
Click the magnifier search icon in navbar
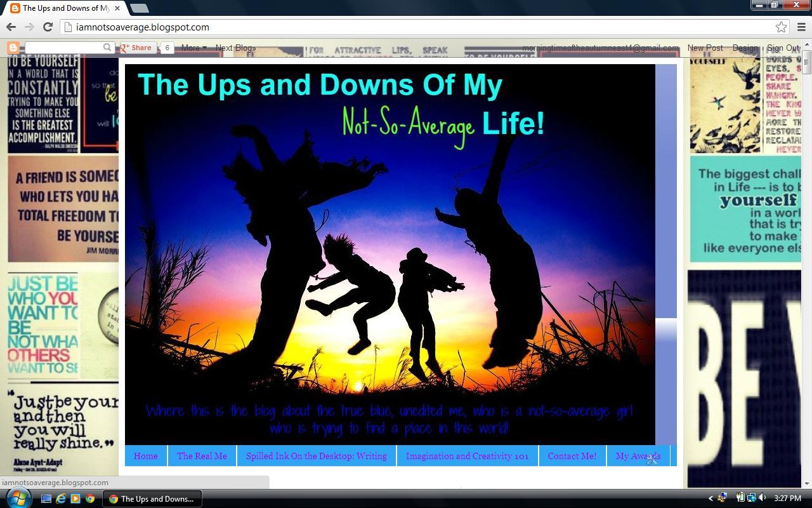coord(108,48)
